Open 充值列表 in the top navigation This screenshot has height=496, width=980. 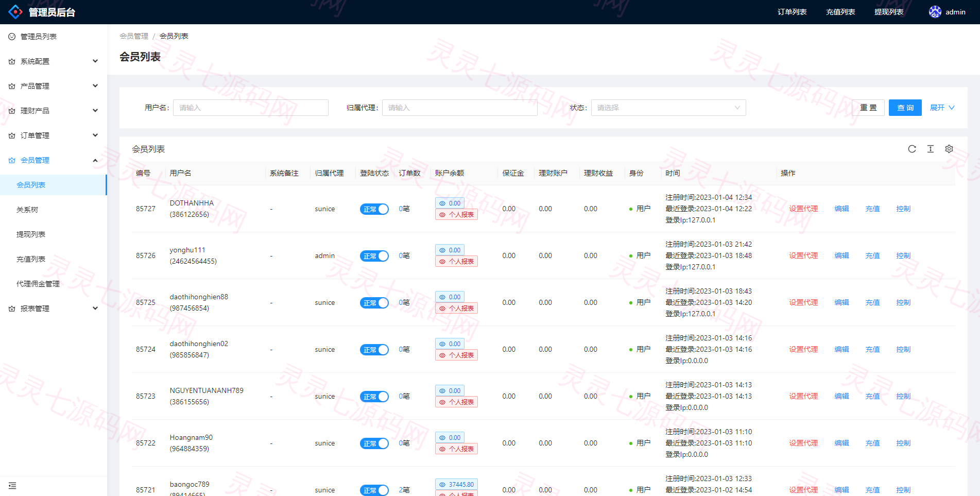click(x=840, y=12)
